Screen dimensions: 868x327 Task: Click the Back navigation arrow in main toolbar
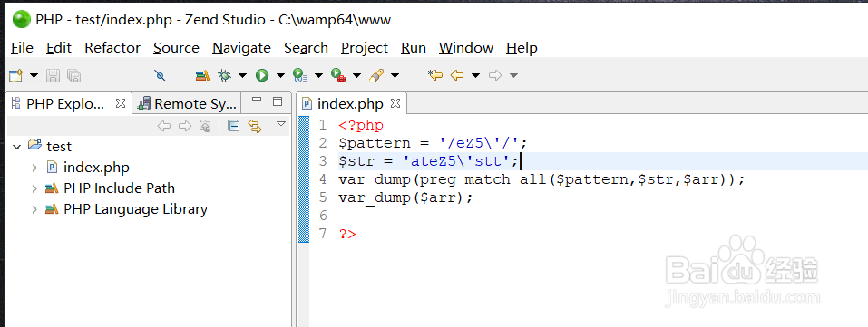[x=457, y=75]
